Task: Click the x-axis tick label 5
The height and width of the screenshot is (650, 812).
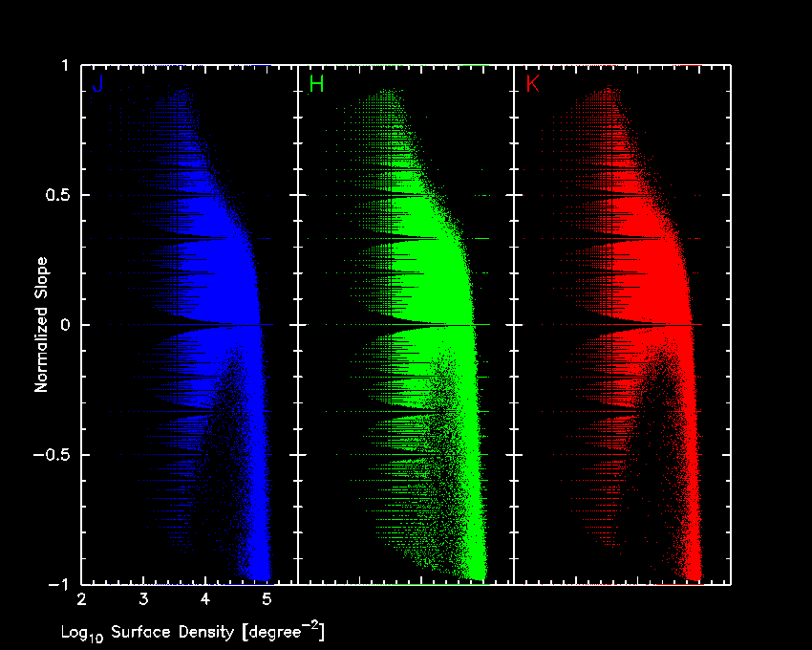Action: (x=267, y=600)
